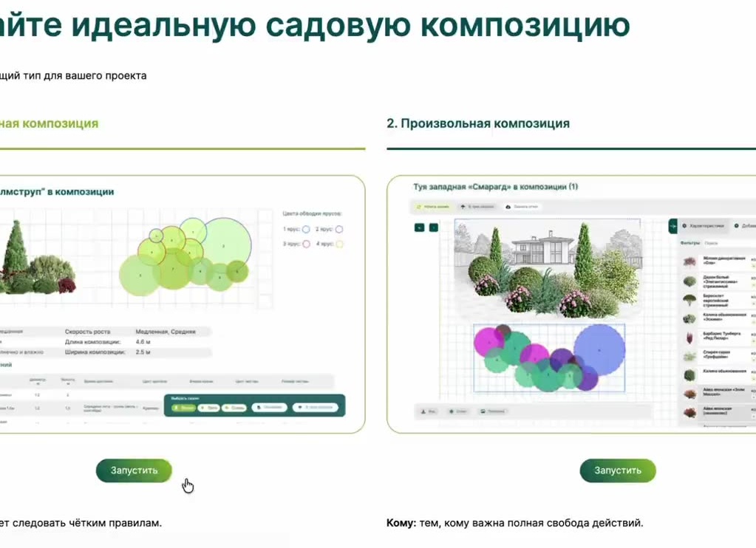
Task: Click the 3 ярус red outline color circle
Action: pyautogui.click(x=306, y=244)
